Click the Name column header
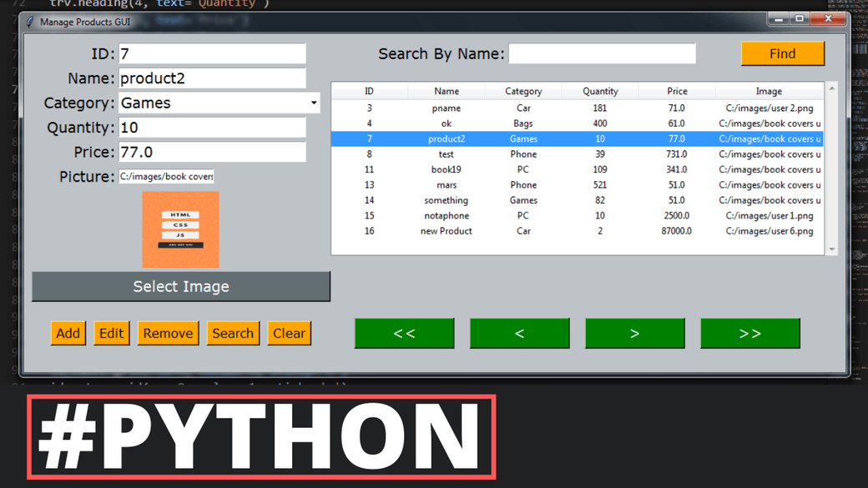 [446, 91]
